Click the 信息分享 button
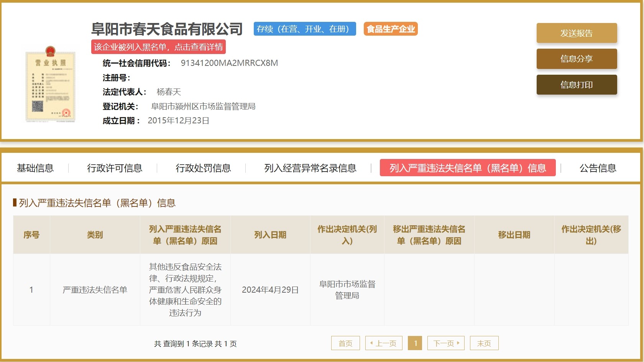This screenshot has width=644, height=362. [x=577, y=59]
